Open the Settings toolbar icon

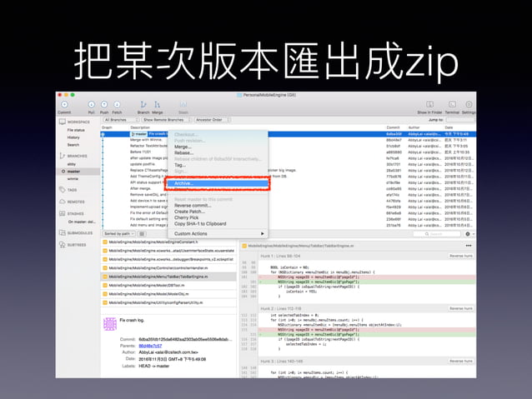point(469,104)
